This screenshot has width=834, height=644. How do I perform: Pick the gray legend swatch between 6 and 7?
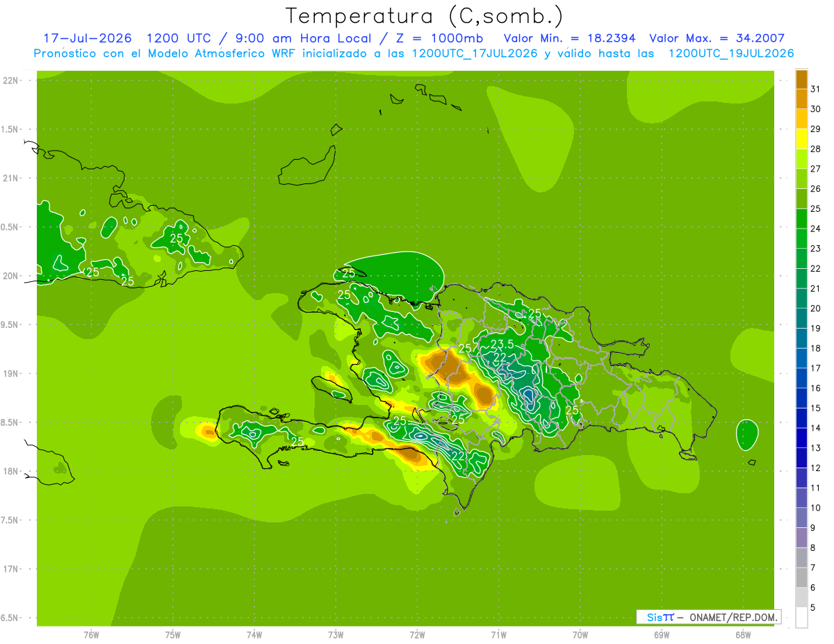(x=801, y=577)
